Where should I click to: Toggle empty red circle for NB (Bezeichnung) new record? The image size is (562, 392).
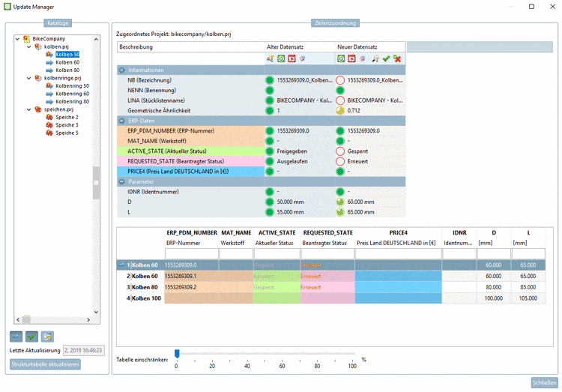(340, 80)
